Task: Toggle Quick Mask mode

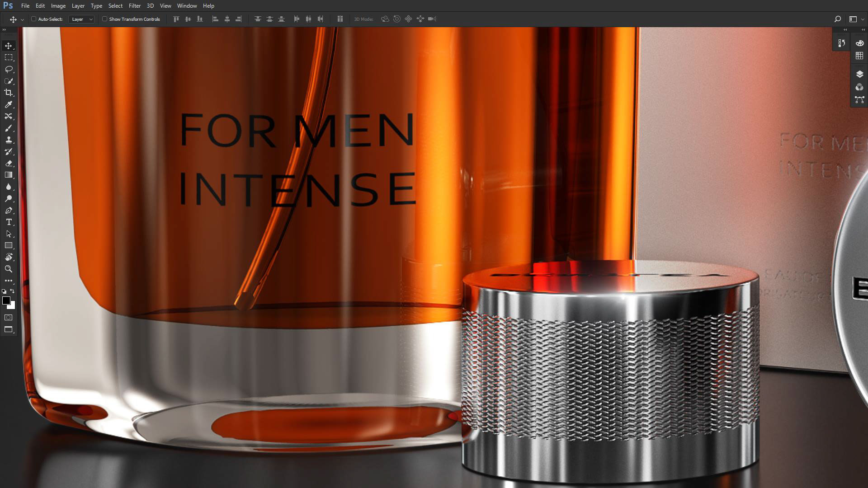Action: pos(9,318)
